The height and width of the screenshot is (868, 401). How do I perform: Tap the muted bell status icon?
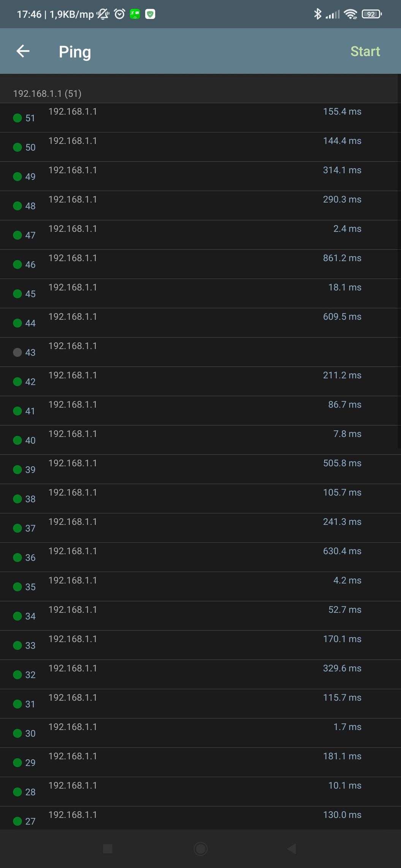coord(103,14)
